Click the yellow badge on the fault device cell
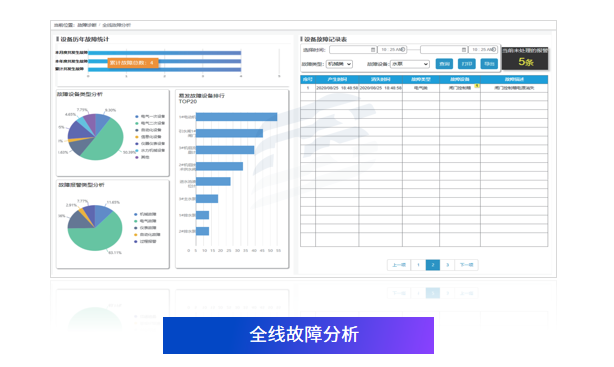This screenshot has height=367, width=614. pos(477,85)
